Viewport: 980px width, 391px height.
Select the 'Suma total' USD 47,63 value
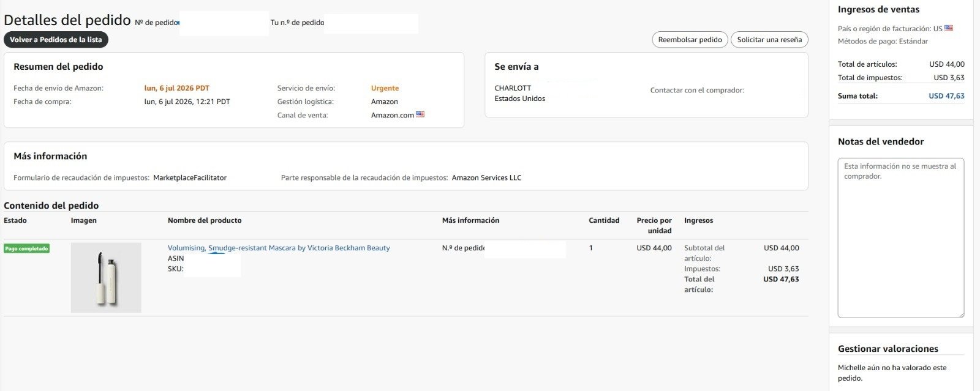(x=946, y=96)
